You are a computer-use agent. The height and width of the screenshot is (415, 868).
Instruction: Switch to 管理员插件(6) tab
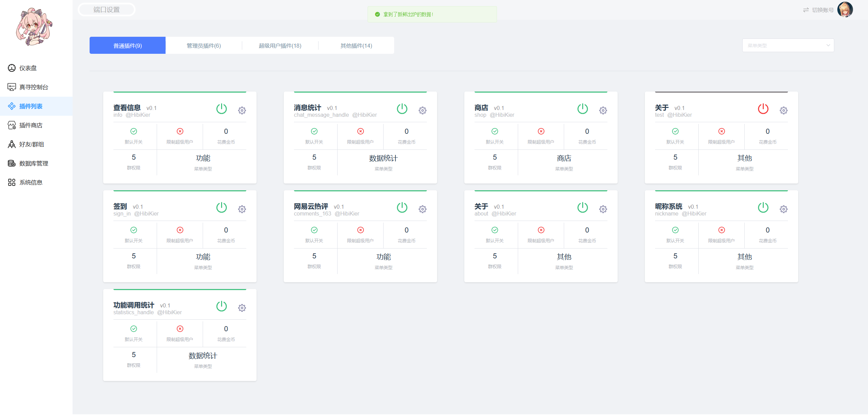point(204,46)
